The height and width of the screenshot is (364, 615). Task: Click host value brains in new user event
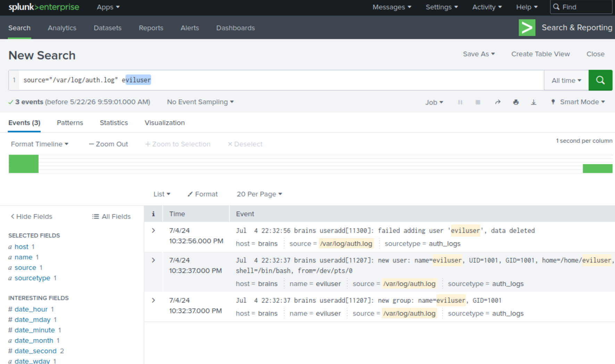point(268,284)
